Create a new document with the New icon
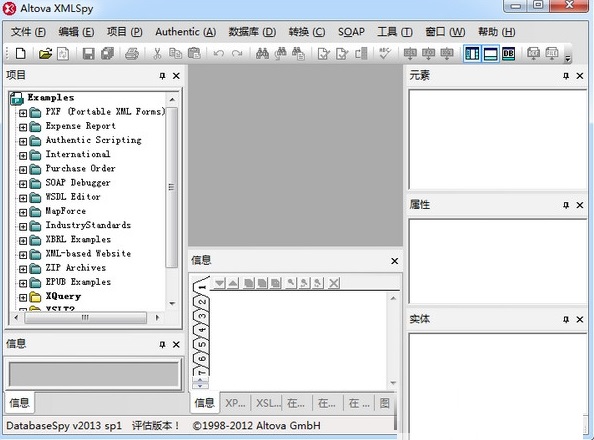This screenshot has height=440, width=594. point(20,53)
